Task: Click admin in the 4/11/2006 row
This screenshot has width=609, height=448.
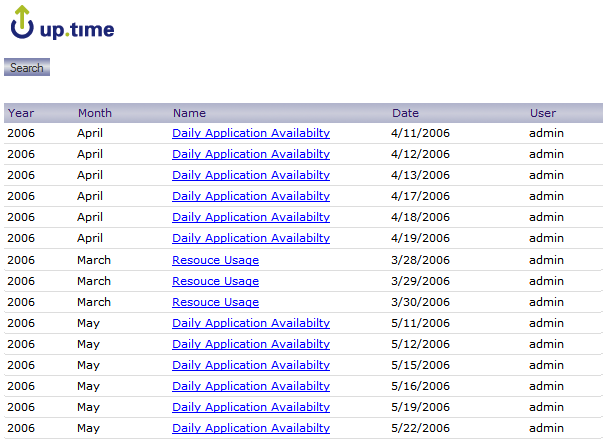Action: point(546,133)
